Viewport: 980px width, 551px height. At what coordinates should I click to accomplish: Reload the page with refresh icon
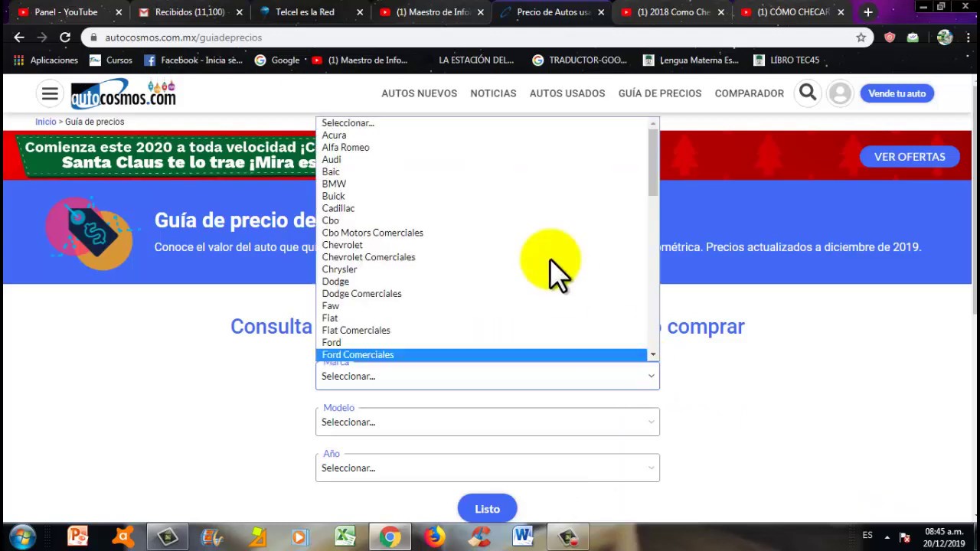pos(65,37)
